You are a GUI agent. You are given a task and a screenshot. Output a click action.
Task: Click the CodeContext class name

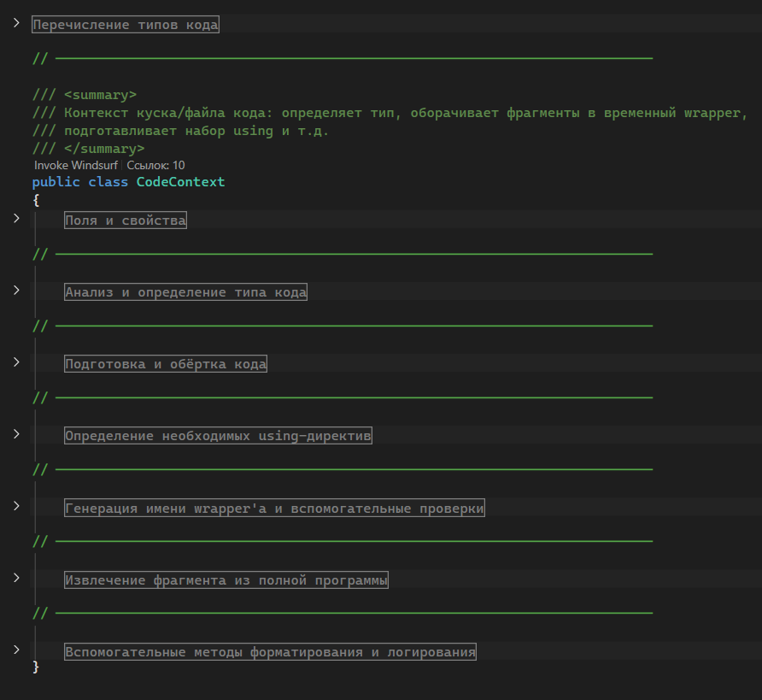pos(180,182)
